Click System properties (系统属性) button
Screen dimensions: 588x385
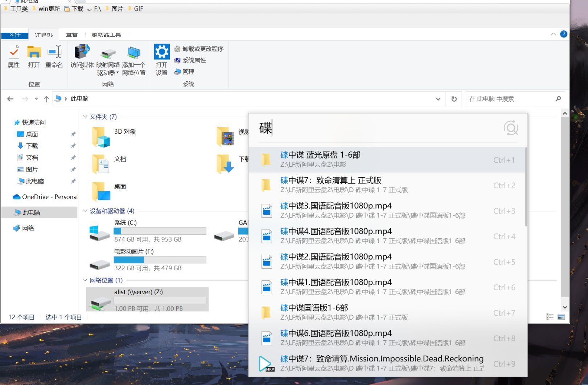click(x=190, y=60)
